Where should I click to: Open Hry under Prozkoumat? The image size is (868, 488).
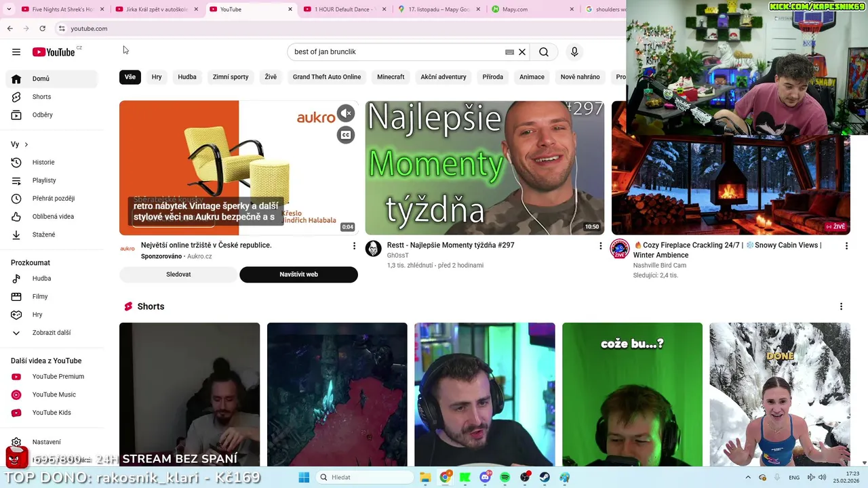coord(52,314)
